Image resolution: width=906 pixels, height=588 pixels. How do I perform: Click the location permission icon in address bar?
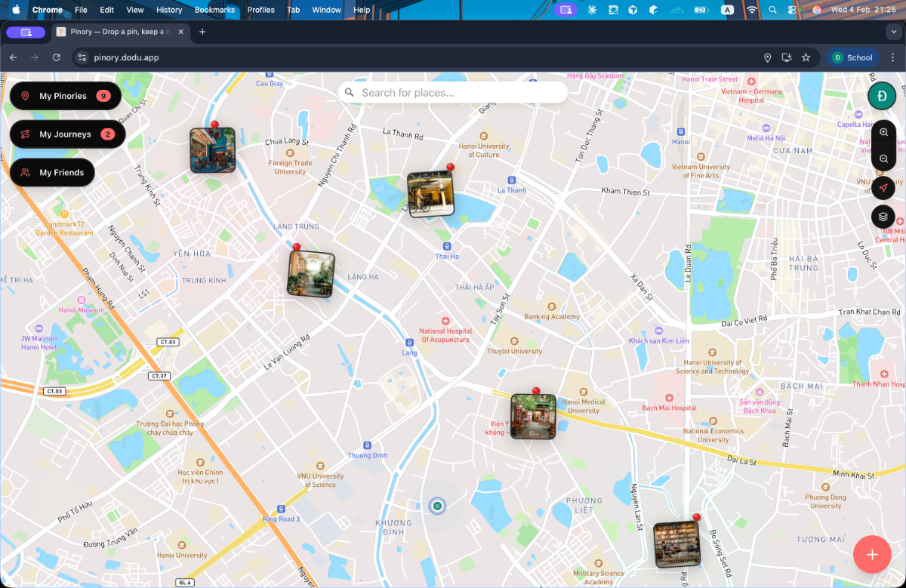(767, 57)
